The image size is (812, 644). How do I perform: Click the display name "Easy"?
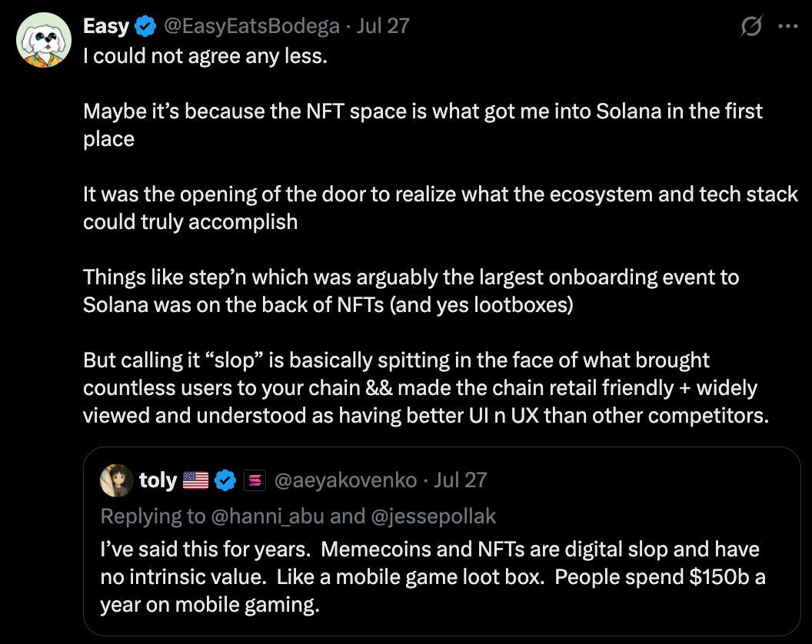(106, 26)
